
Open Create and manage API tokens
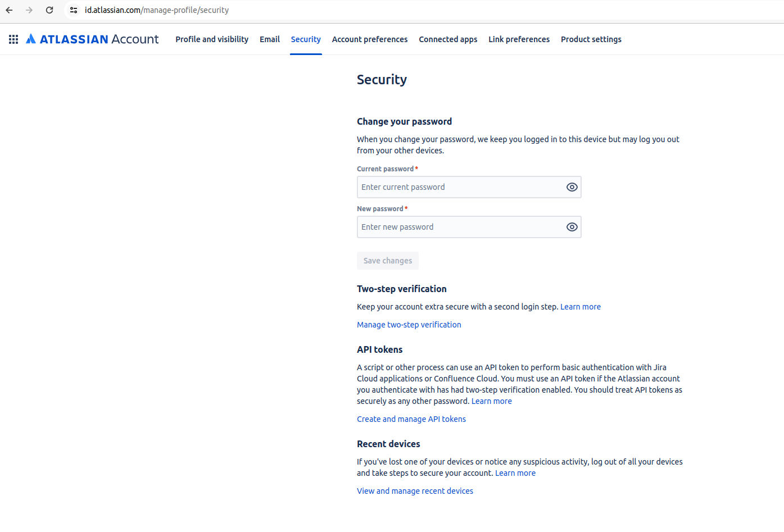click(411, 419)
